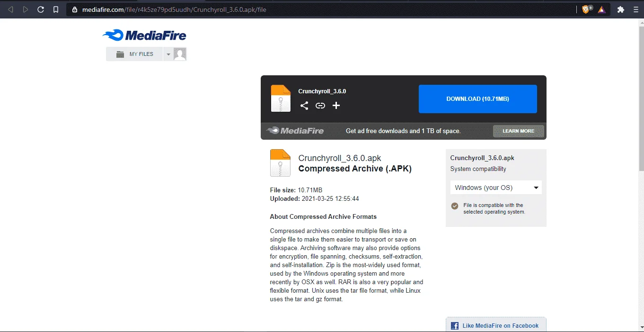Viewport: 644px width, 332px height.
Task: Add file to my account plus icon
Action: (336, 106)
